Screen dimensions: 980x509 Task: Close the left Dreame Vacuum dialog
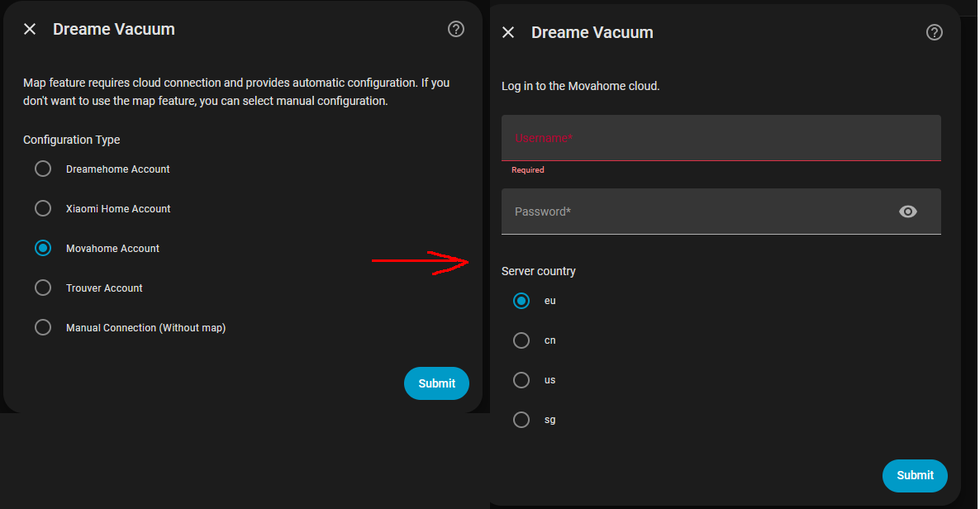[x=30, y=30]
